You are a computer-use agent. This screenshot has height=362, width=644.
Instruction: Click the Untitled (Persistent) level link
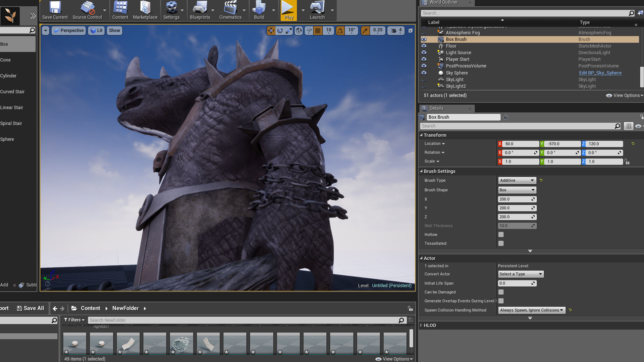391,286
